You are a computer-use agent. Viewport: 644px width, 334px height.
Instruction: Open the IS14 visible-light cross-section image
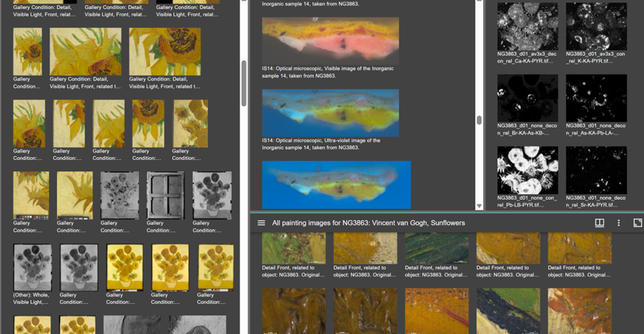pyautogui.click(x=331, y=41)
